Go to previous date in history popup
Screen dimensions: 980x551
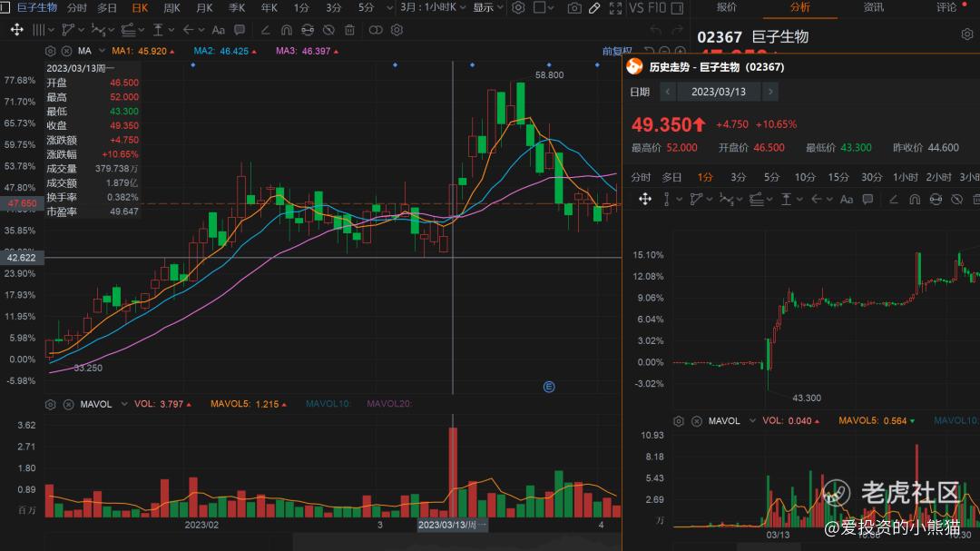668,92
